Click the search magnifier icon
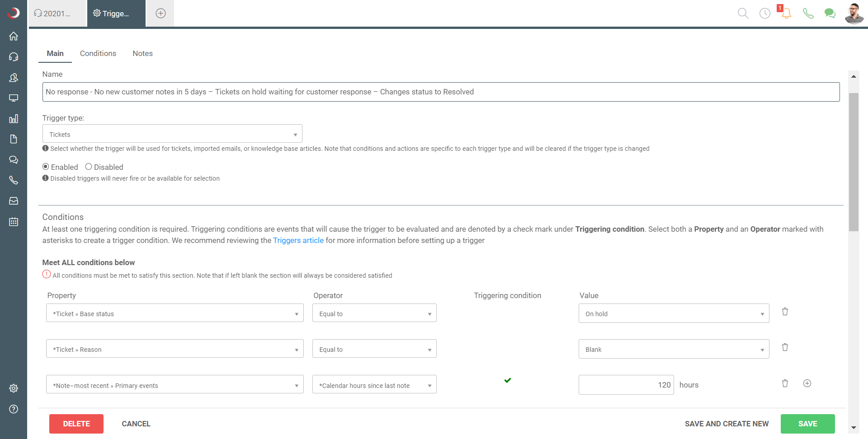 (x=743, y=14)
